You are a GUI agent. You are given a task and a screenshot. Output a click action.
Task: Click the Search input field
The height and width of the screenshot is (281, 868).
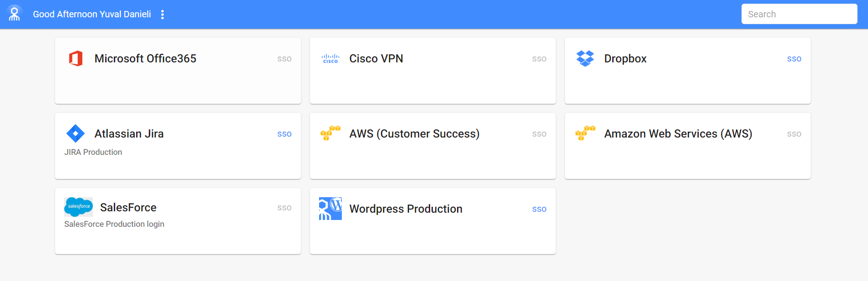(799, 14)
